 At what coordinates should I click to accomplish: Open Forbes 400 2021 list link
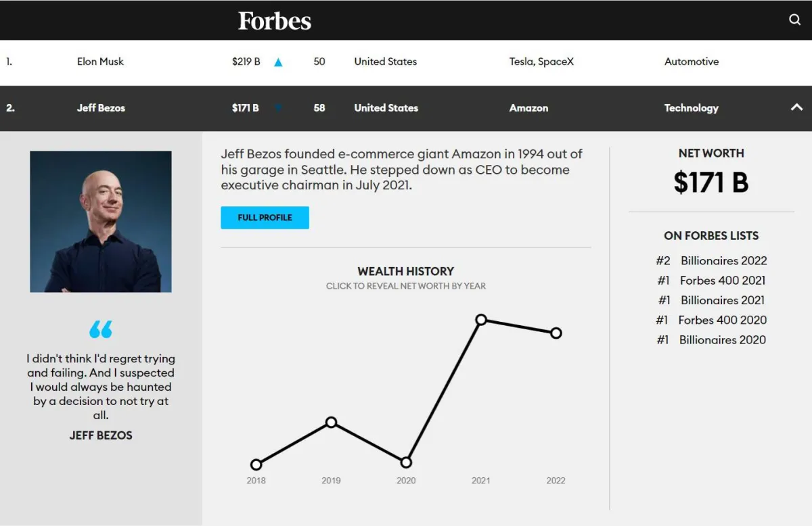(x=722, y=281)
